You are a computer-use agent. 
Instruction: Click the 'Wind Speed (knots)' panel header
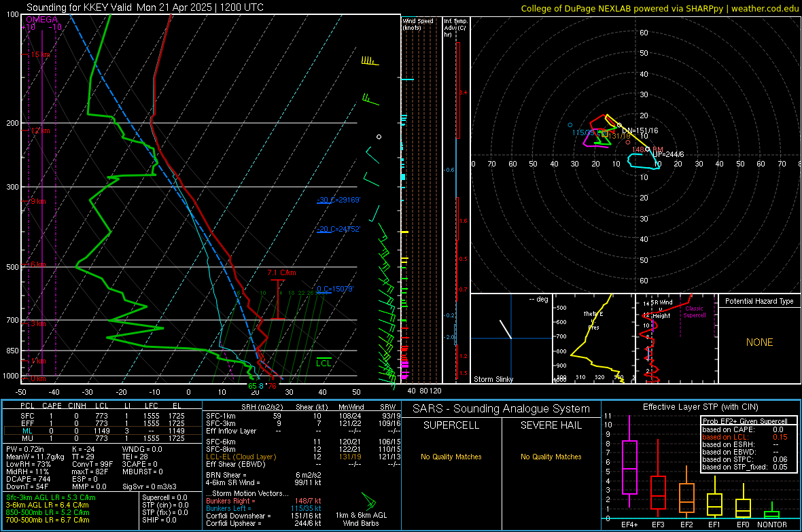tap(418, 24)
